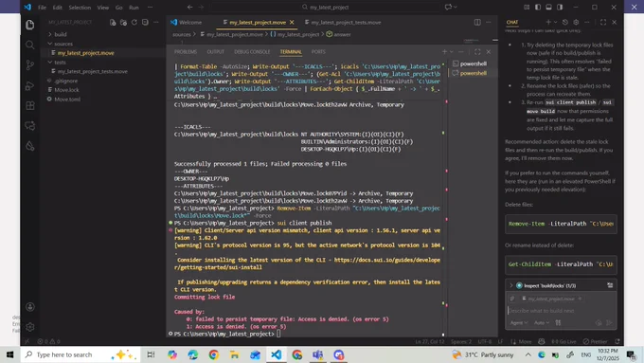Open the terminal launch profile dropdown
This screenshot has width=644, height=363.
point(452,52)
